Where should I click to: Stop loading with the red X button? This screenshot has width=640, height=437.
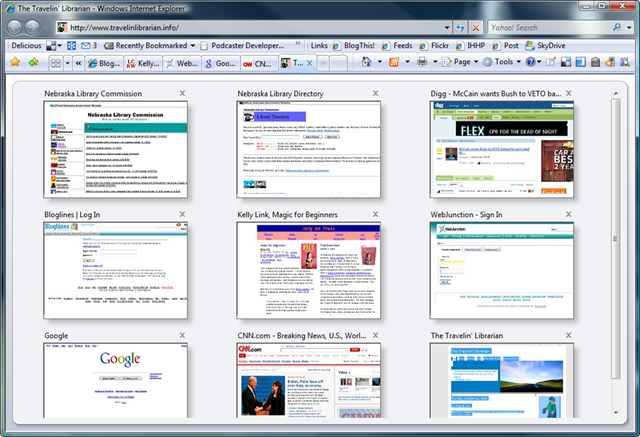[476, 28]
